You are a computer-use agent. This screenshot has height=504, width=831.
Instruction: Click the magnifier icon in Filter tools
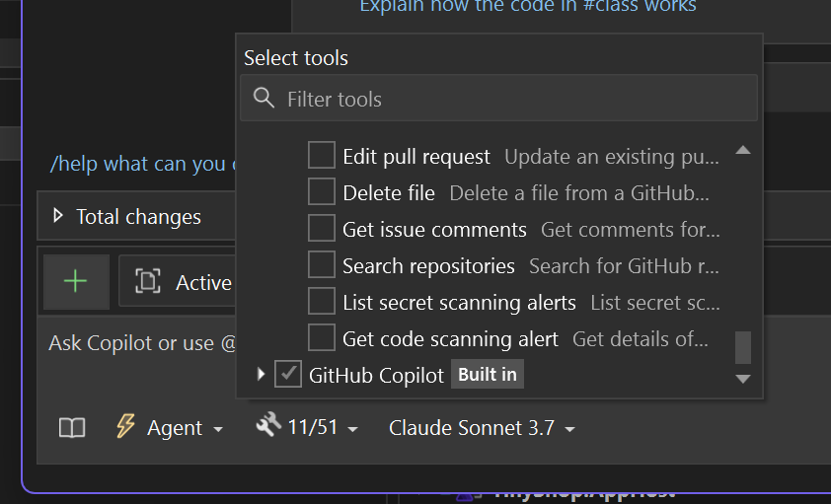[264, 99]
